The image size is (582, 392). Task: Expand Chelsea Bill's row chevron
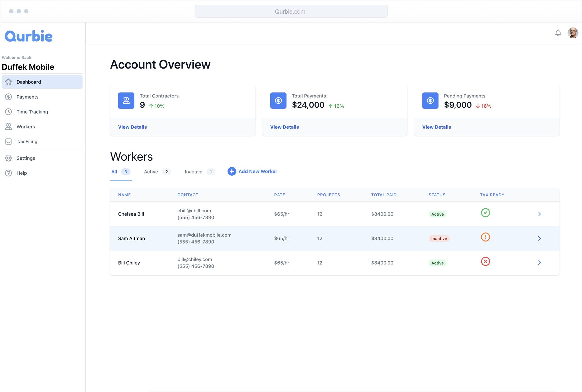539,214
